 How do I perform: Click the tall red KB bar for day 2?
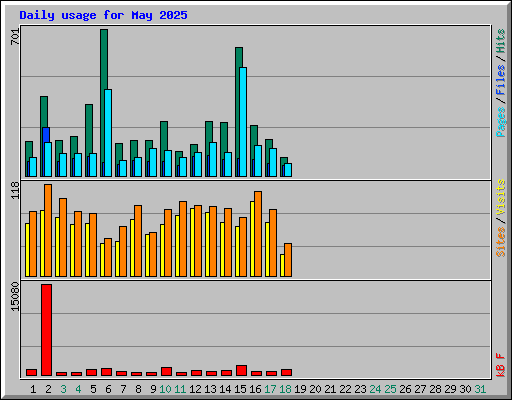pos(46,330)
